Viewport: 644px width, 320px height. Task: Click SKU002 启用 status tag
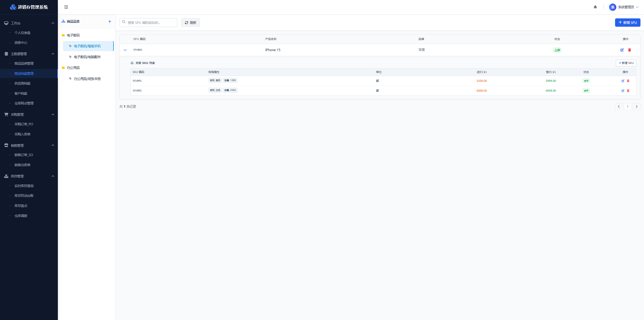(x=586, y=91)
